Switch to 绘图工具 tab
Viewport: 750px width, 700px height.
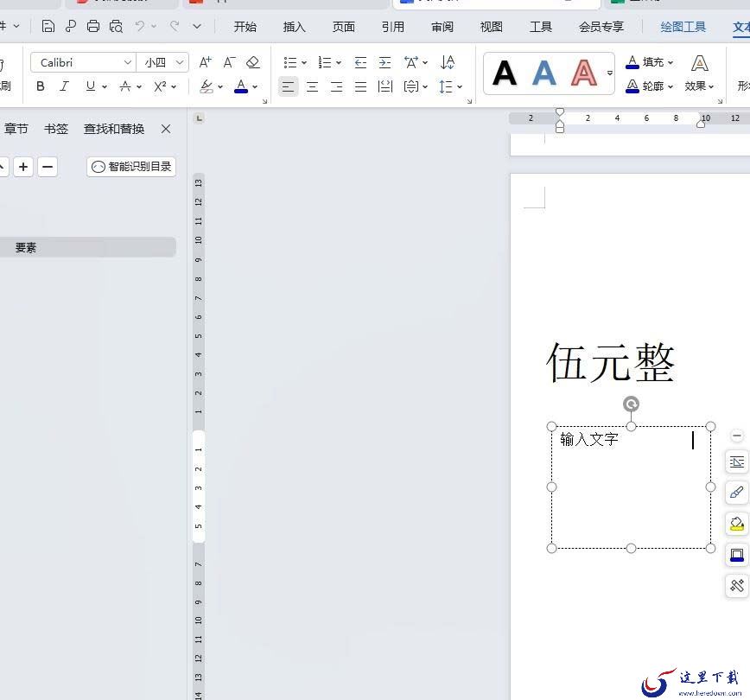pyautogui.click(x=683, y=27)
